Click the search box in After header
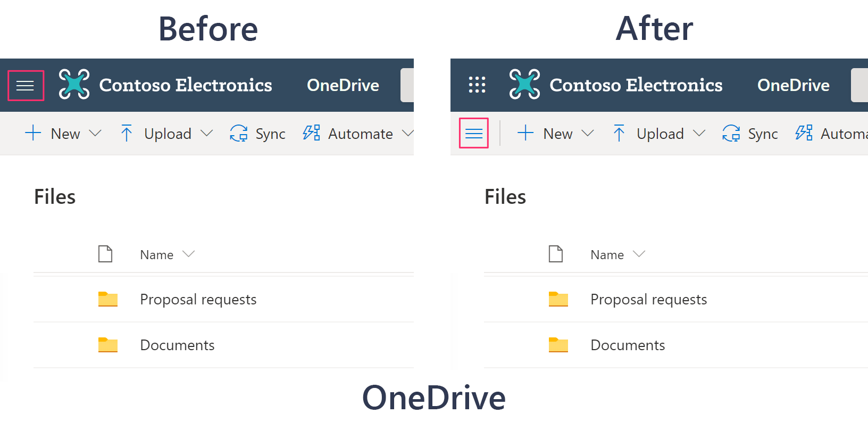868x430 pixels. (x=859, y=85)
